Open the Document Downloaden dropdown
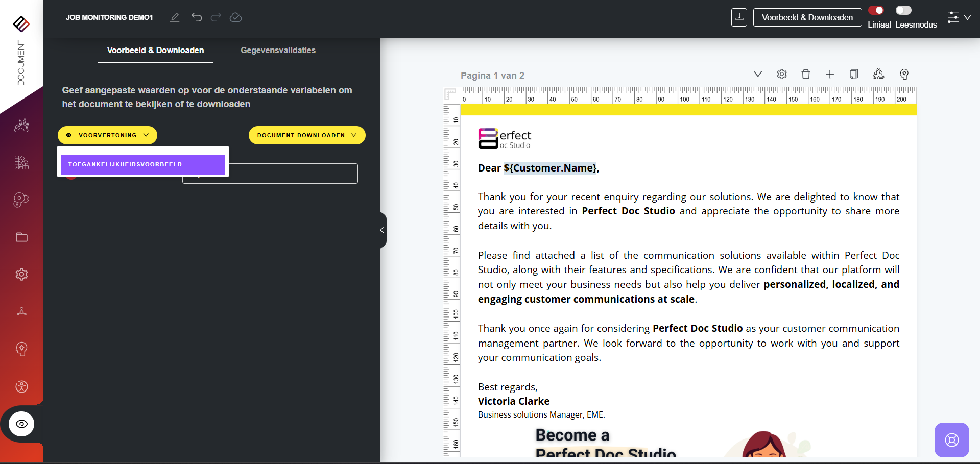The height and width of the screenshot is (464, 980). click(306, 135)
